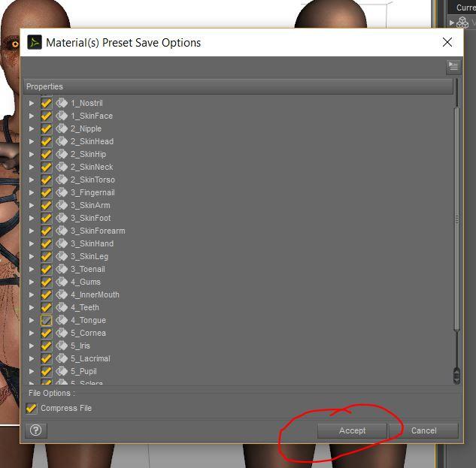This screenshot has width=476, height=468.
Task: Click the material icon beside 2_SkinTorso
Action: 62,180
